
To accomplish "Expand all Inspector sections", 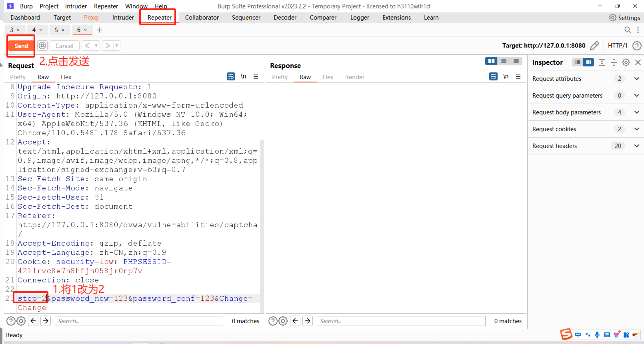I will (602, 62).
